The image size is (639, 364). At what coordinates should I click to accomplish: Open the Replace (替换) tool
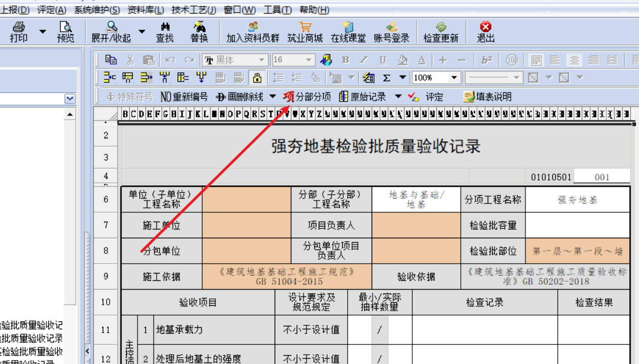pos(199,32)
